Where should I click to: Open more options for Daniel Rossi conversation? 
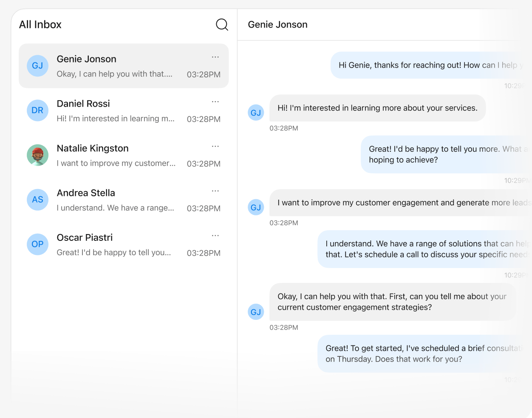point(215,102)
